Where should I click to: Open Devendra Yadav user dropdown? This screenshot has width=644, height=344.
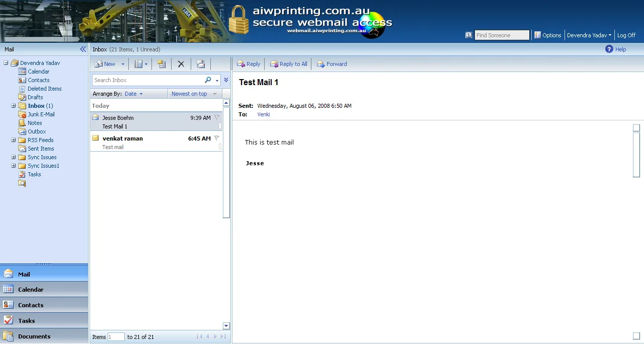coord(589,35)
